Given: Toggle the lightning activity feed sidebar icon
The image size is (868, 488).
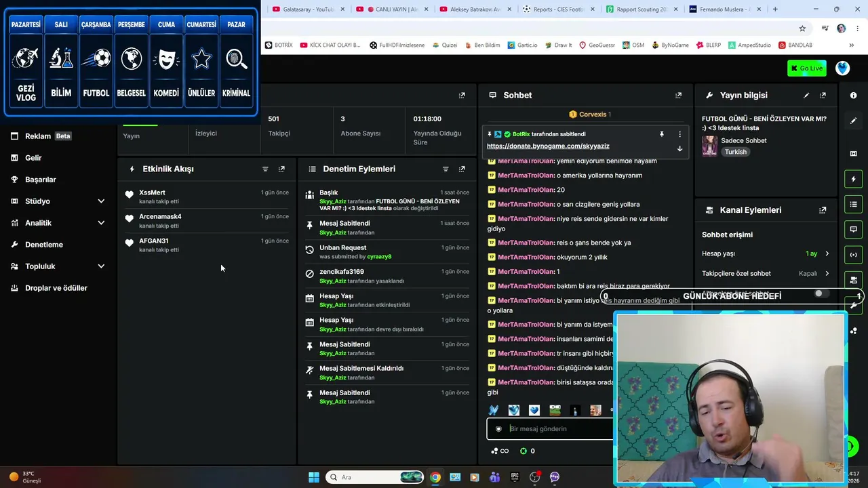Looking at the screenshot, I should coord(853,179).
